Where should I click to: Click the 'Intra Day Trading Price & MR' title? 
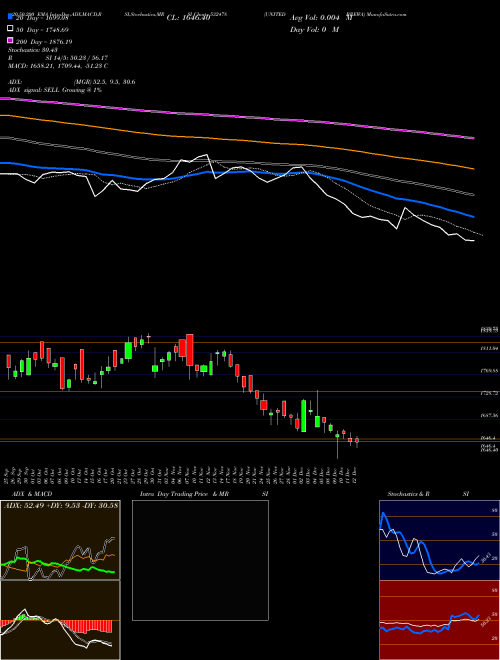[184, 494]
